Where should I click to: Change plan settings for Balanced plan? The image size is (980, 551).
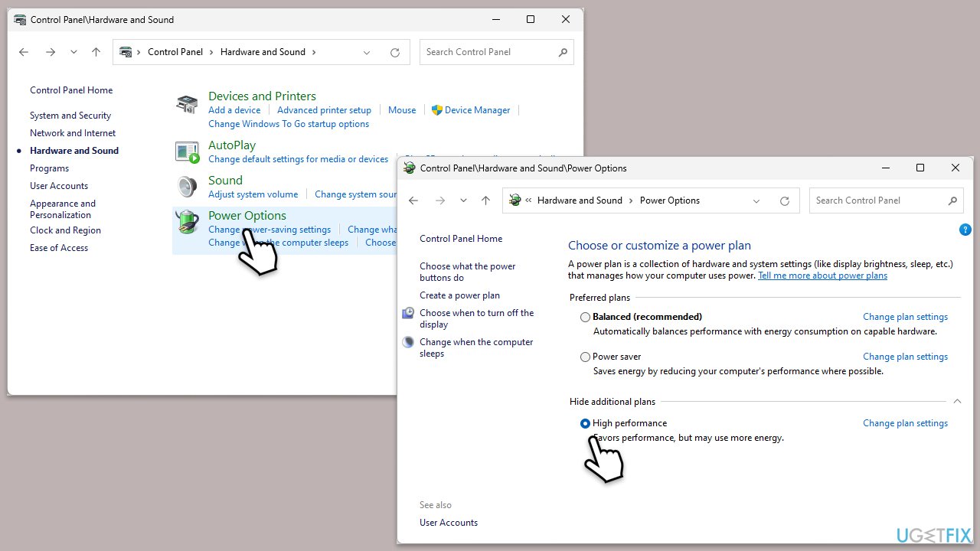905,317
